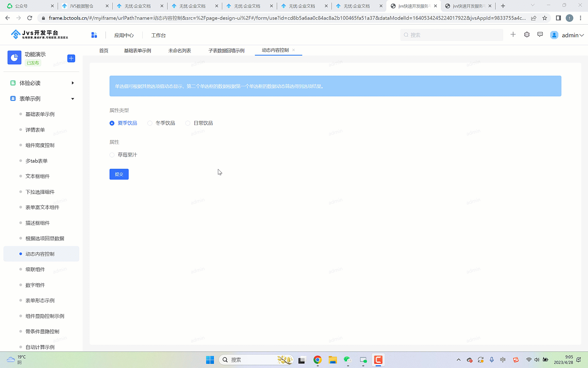Click the admin user avatar

click(x=554, y=35)
